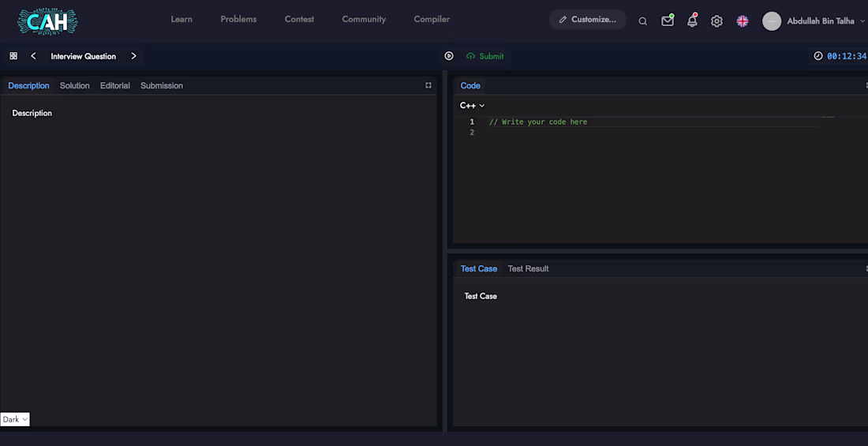This screenshot has height=446, width=868.
Task: Select the Test Case tab
Action: [479, 268]
